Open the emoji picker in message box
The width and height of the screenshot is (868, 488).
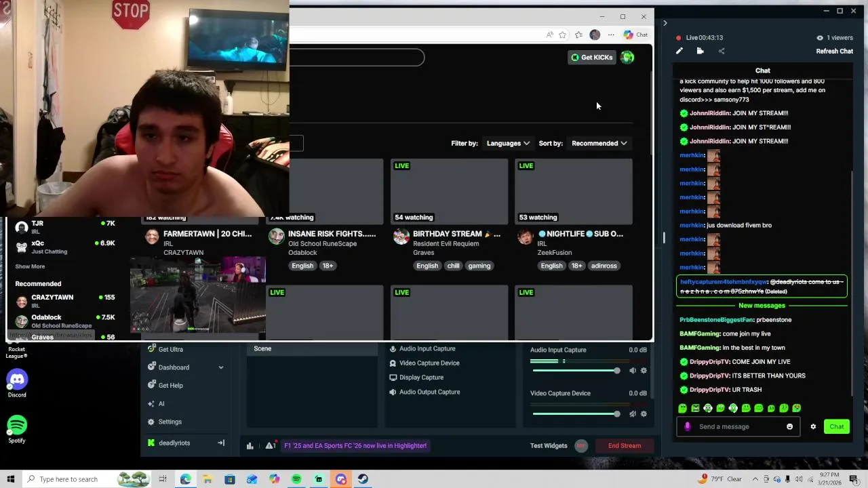click(x=789, y=426)
